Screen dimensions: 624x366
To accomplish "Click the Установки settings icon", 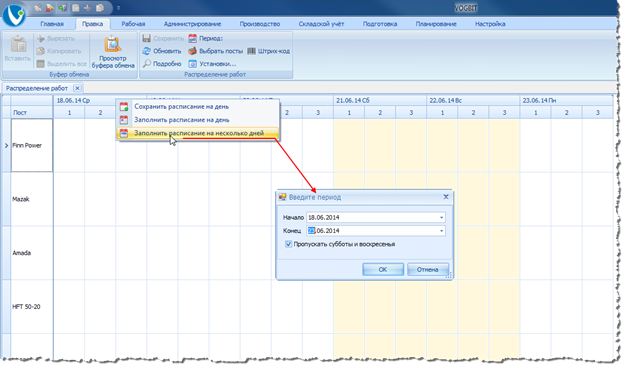I will [193, 64].
